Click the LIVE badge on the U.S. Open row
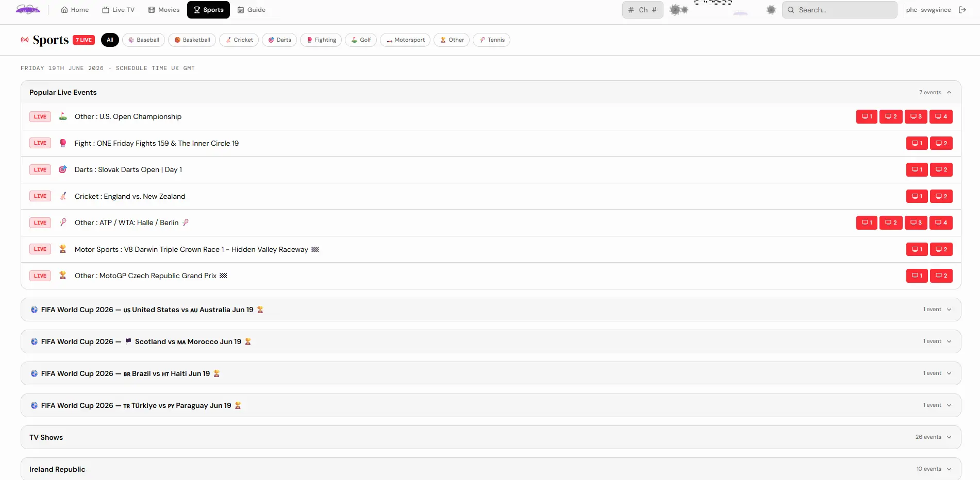Viewport: 980px width, 480px height. (40, 116)
